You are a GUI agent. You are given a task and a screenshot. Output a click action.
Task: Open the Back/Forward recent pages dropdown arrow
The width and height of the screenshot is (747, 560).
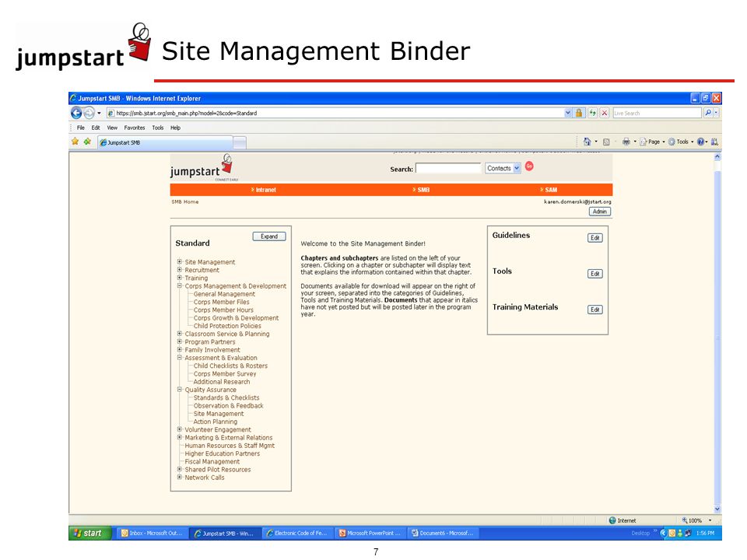coord(99,114)
